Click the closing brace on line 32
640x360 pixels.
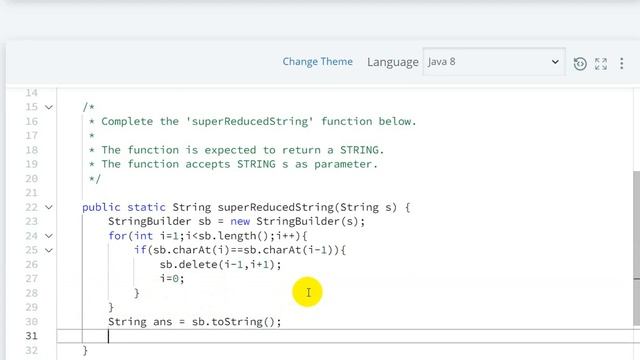[85, 350]
